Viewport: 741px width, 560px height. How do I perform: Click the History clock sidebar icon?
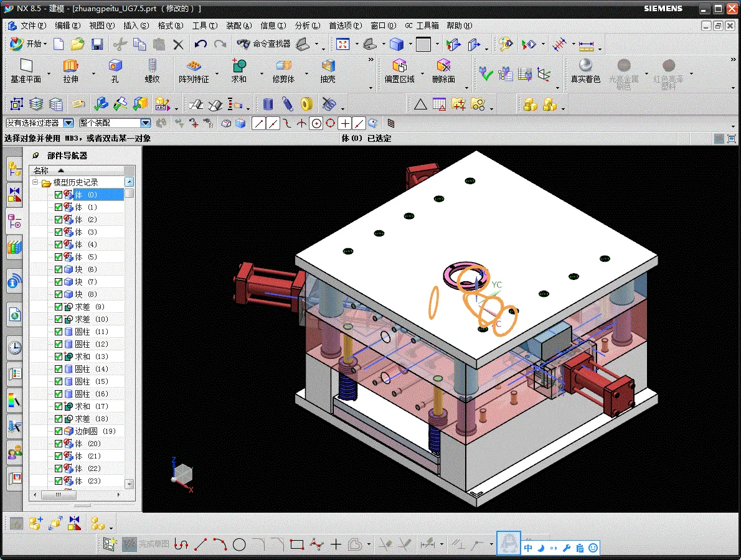point(15,348)
